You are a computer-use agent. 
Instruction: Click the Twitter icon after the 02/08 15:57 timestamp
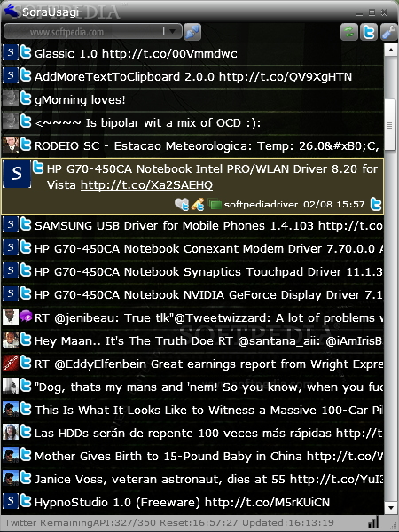[376, 204]
